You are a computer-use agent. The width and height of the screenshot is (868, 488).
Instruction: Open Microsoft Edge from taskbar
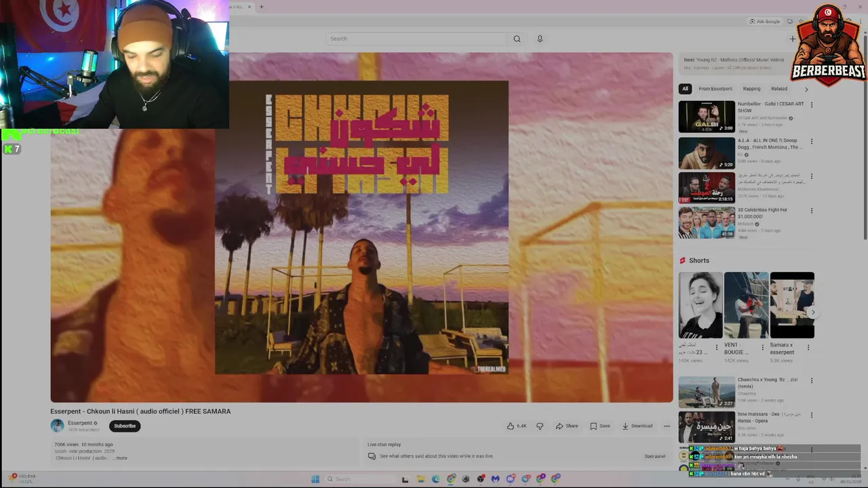click(435, 479)
